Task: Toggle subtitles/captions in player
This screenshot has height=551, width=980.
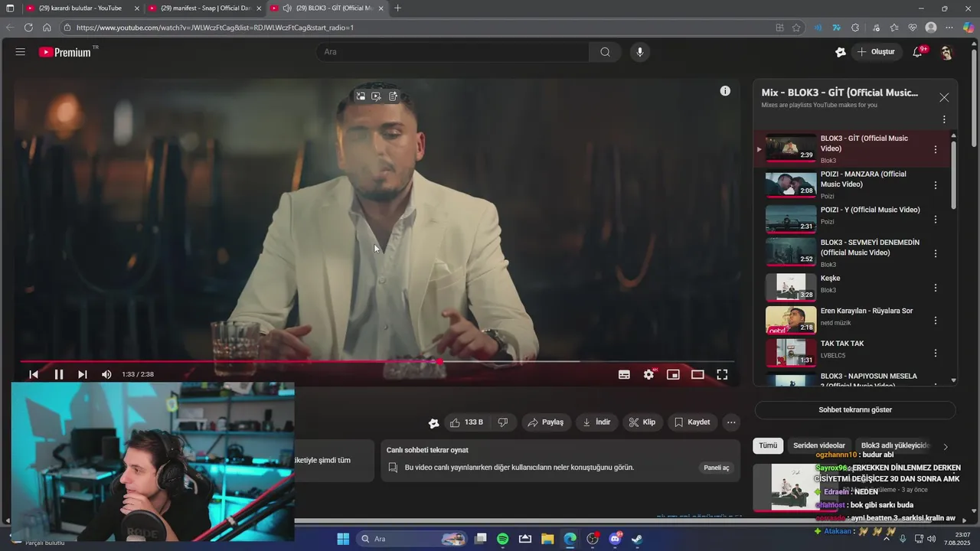Action: [624, 374]
